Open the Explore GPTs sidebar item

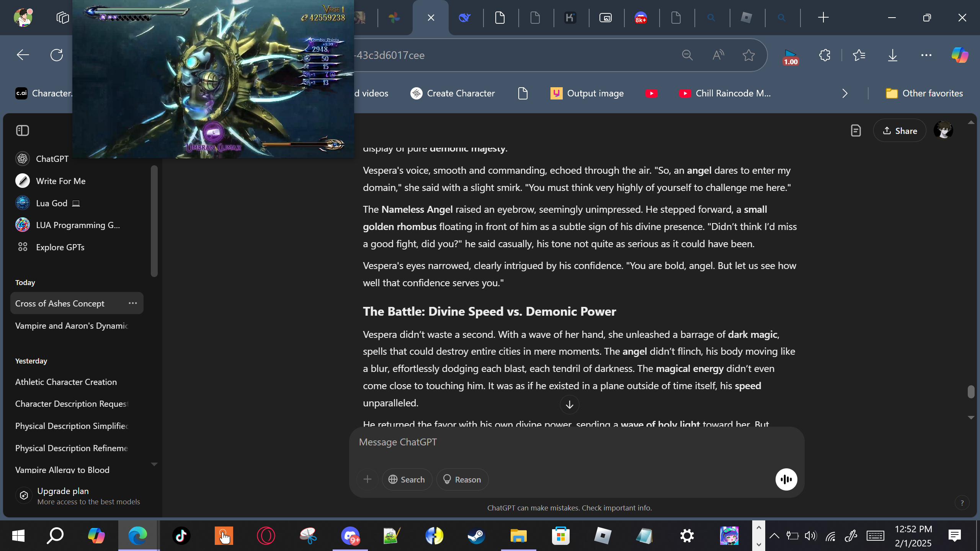pos(60,247)
